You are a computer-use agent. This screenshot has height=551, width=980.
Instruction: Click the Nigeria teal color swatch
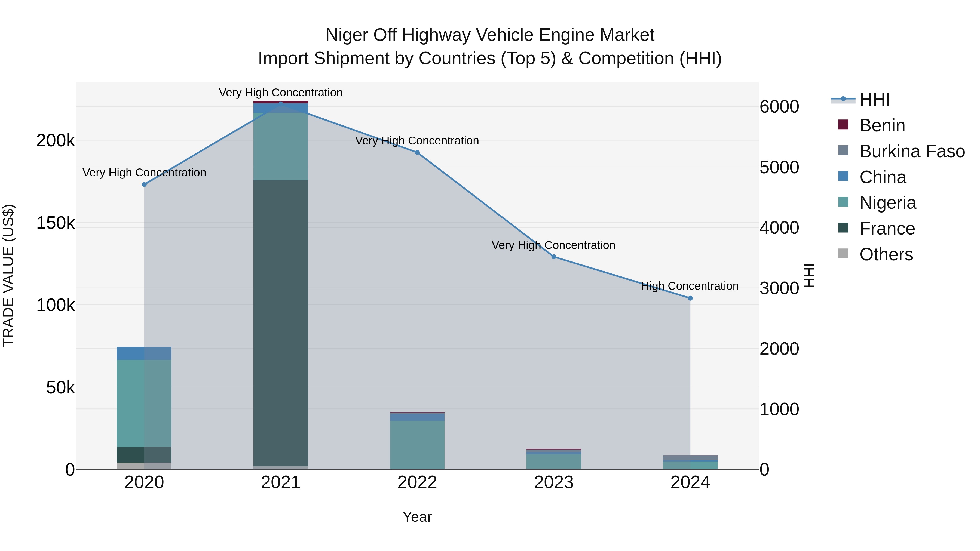tap(843, 202)
